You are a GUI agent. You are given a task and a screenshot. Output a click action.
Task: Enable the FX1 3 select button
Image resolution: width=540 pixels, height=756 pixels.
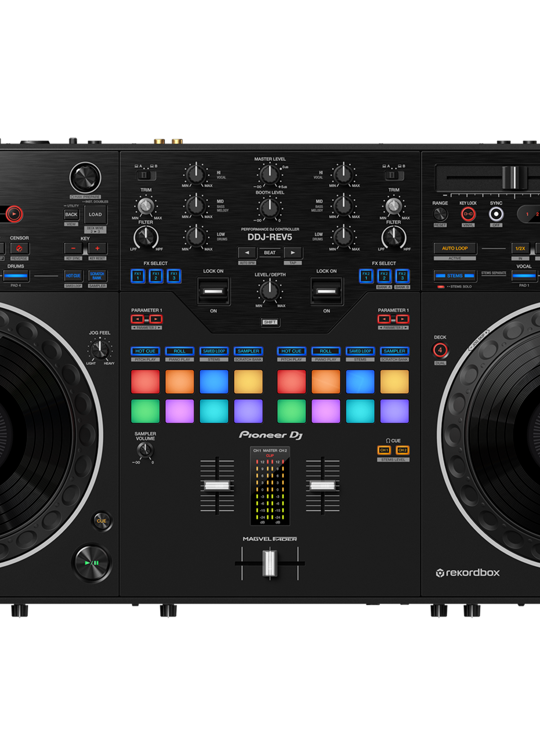click(174, 276)
